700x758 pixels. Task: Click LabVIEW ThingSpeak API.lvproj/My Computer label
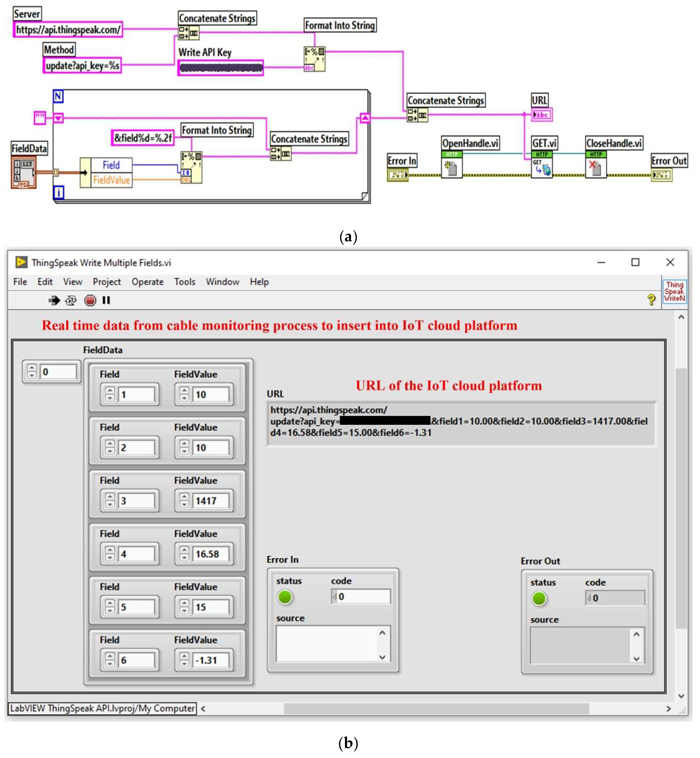[x=102, y=709]
